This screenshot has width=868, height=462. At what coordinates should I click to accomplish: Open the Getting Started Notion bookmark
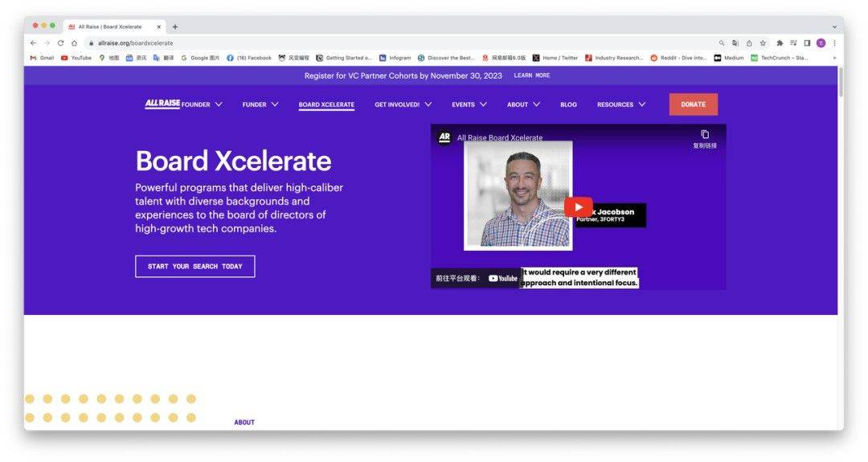point(344,58)
